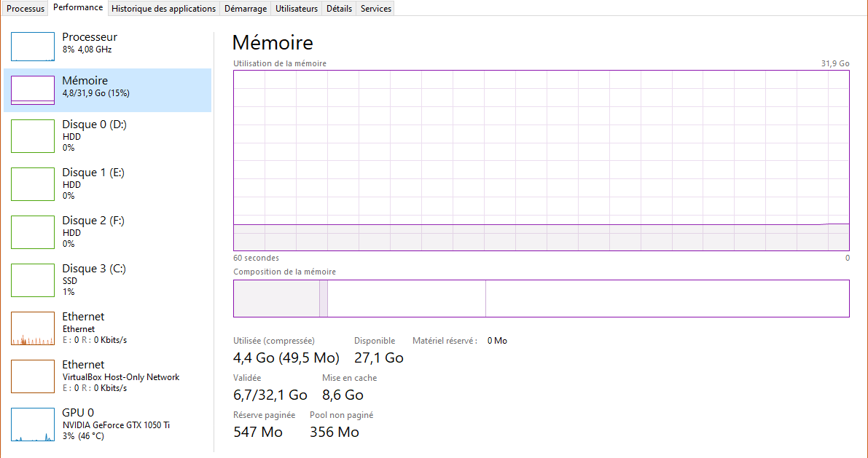Viewport: 868px width, 458px height.
Task: Select NVIDIA GeForce GTX 1050 Ti entry
Action: coord(107,425)
